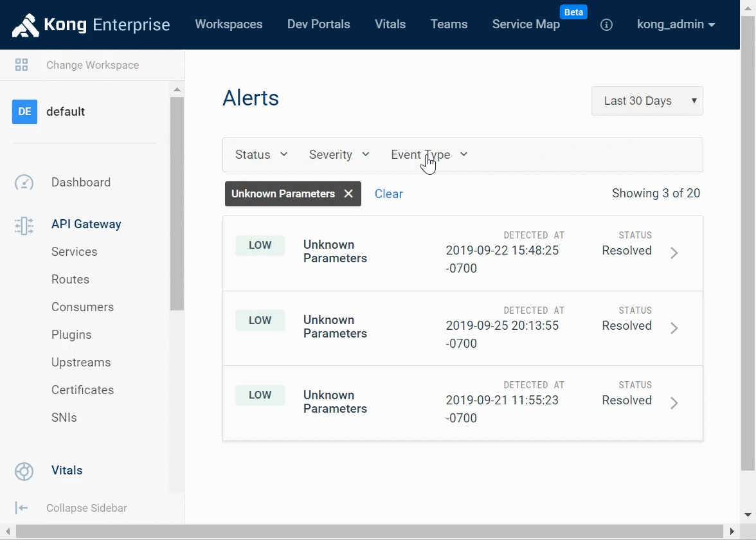Click Resolved status of the 2019-09-22 alert
Screen dimensions: 756x540
627,250
